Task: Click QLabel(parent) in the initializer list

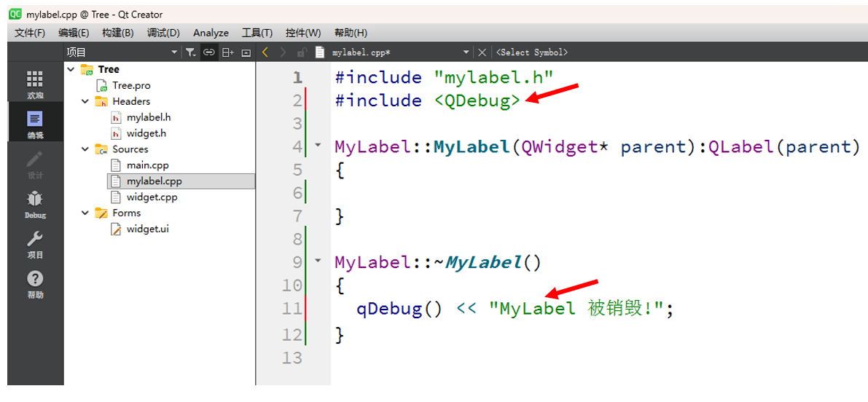Action: pos(783,146)
